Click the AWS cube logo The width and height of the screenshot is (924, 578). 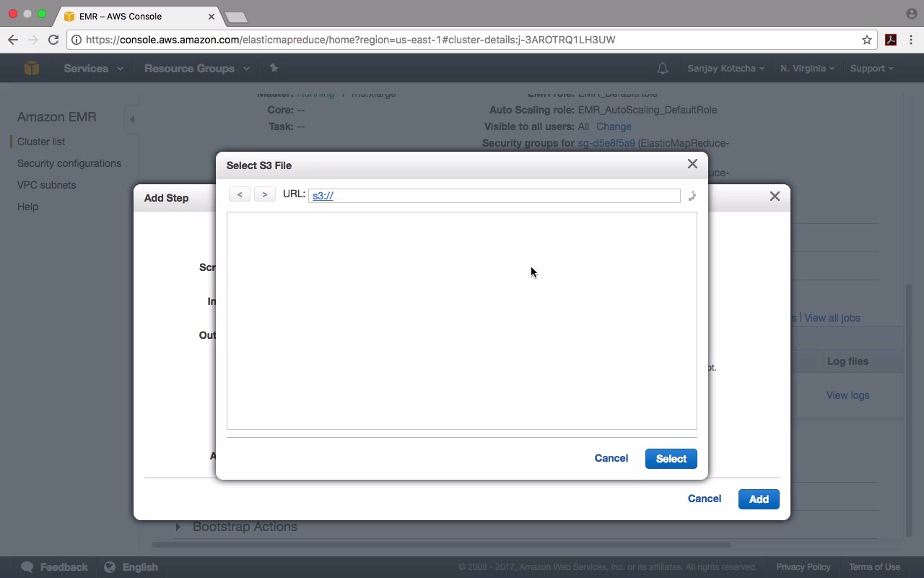pyautogui.click(x=32, y=68)
